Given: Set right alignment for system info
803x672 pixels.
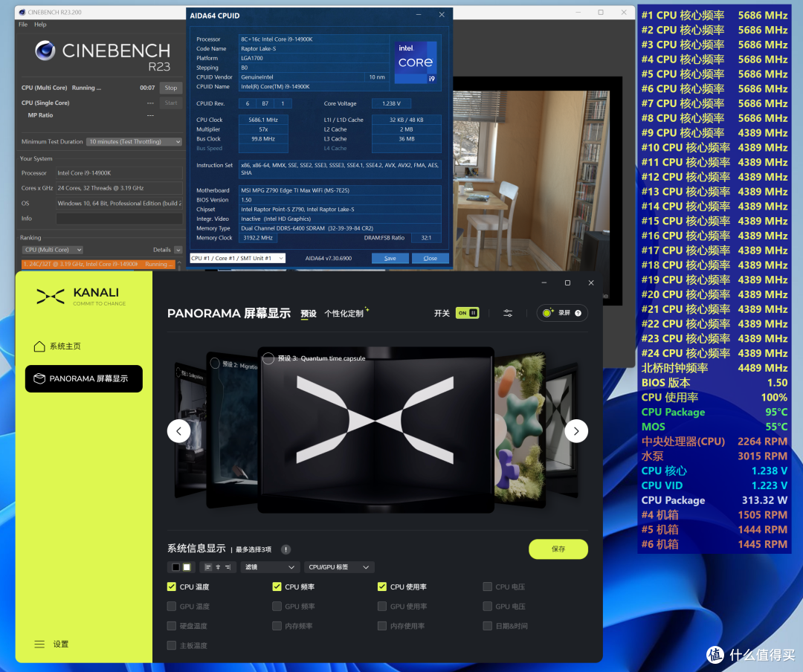Looking at the screenshot, I should click(228, 567).
